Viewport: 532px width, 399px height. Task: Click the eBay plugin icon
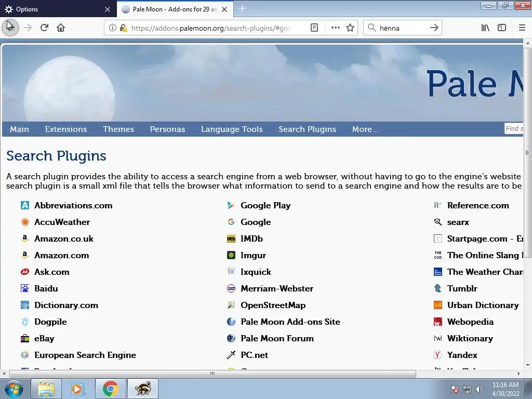point(25,338)
